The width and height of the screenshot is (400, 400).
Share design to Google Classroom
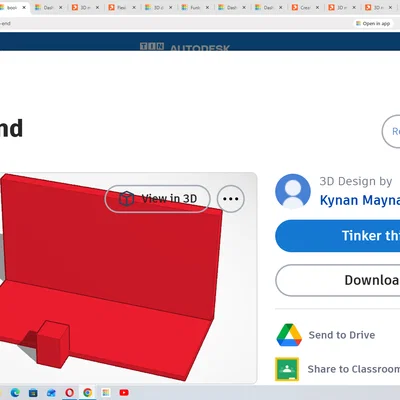[x=337, y=369]
